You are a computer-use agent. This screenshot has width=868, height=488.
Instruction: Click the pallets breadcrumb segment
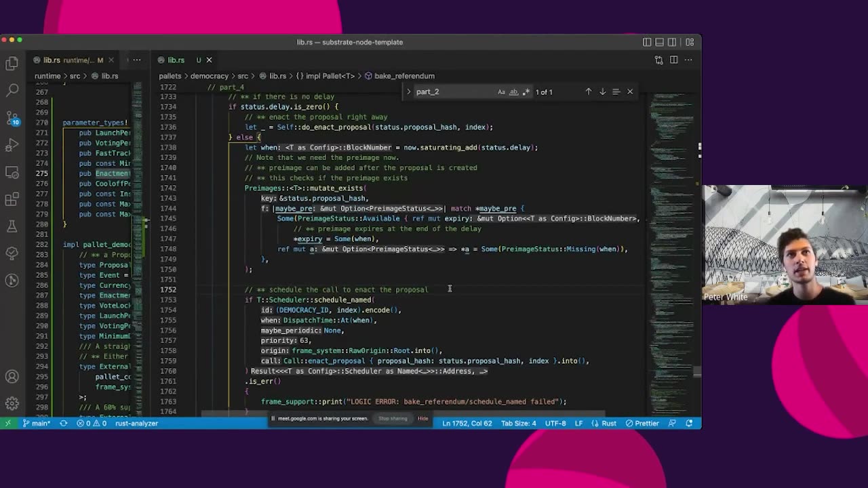coord(170,76)
